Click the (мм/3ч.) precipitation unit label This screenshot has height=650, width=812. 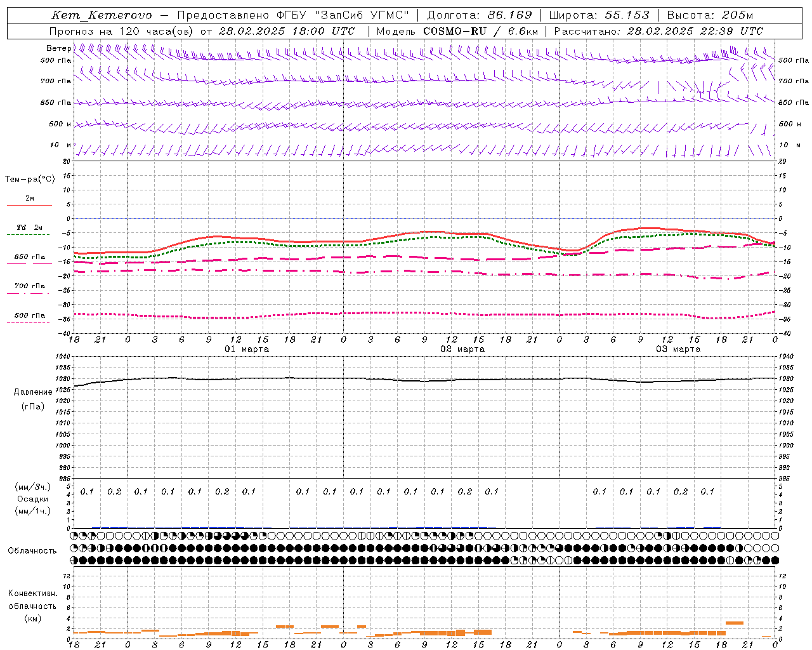[33, 487]
